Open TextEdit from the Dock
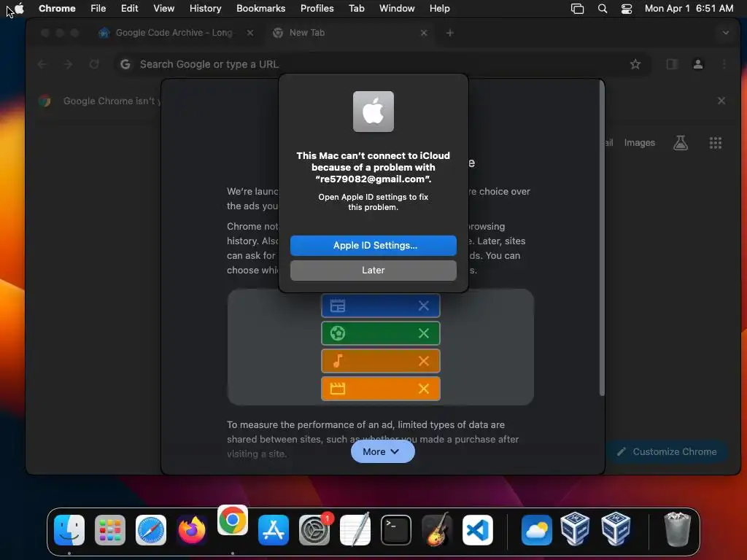Viewport: 747px width, 560px height. [x=355, y=530]
